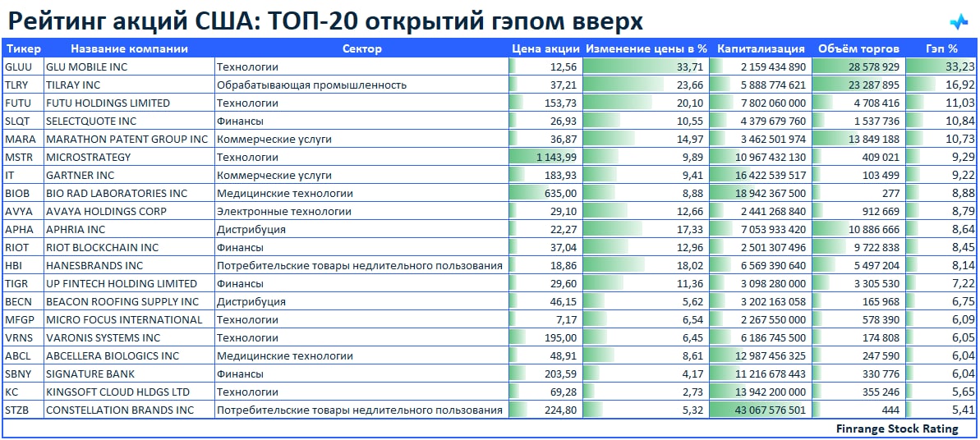The image size is (980, 440).
Task: Select 'GLU MOBILE INC' company name
Action: pyautogui.click(x=85, y=66)
